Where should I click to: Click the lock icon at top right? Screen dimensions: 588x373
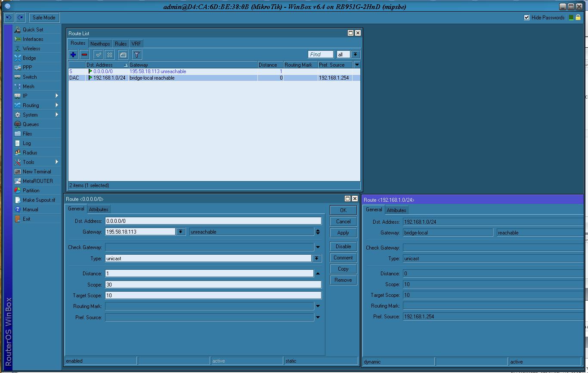pyautogui.click(x=578, y=18)
